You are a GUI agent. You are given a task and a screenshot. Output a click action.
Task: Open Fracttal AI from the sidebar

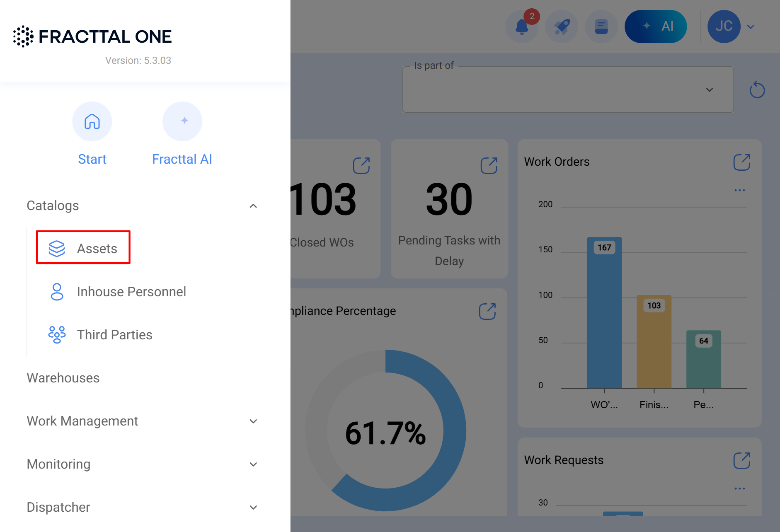182,121
